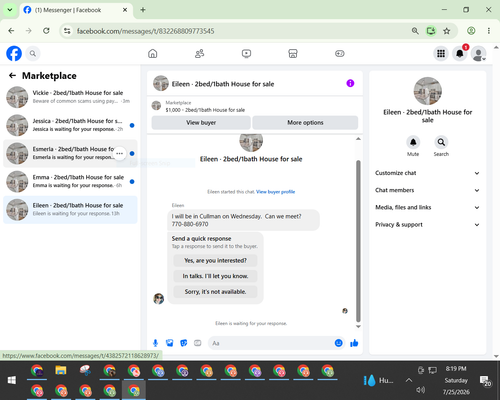Choose a sticker from the sticker icon
500x400 pixels.
click(184, 343)
